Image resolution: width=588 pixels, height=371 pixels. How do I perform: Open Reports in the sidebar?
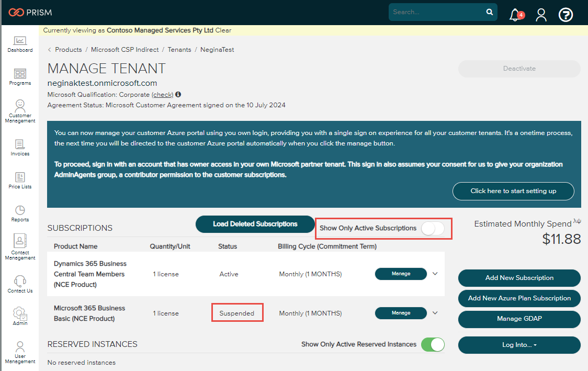click(x=20, y=213)
